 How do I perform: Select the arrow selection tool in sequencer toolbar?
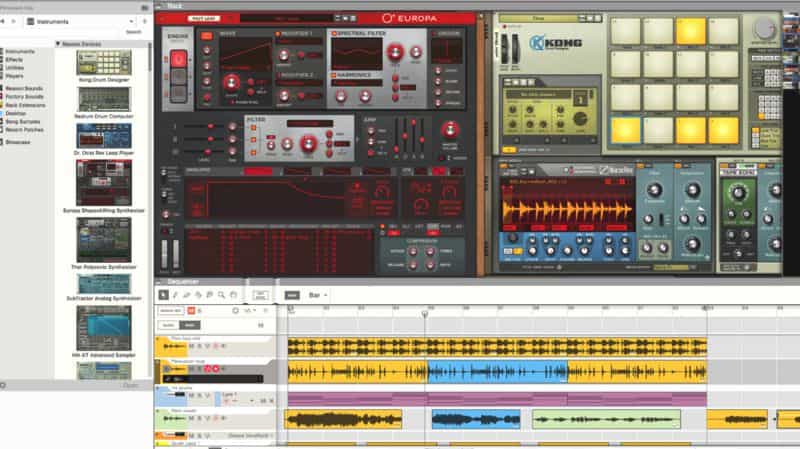(163, 295)
